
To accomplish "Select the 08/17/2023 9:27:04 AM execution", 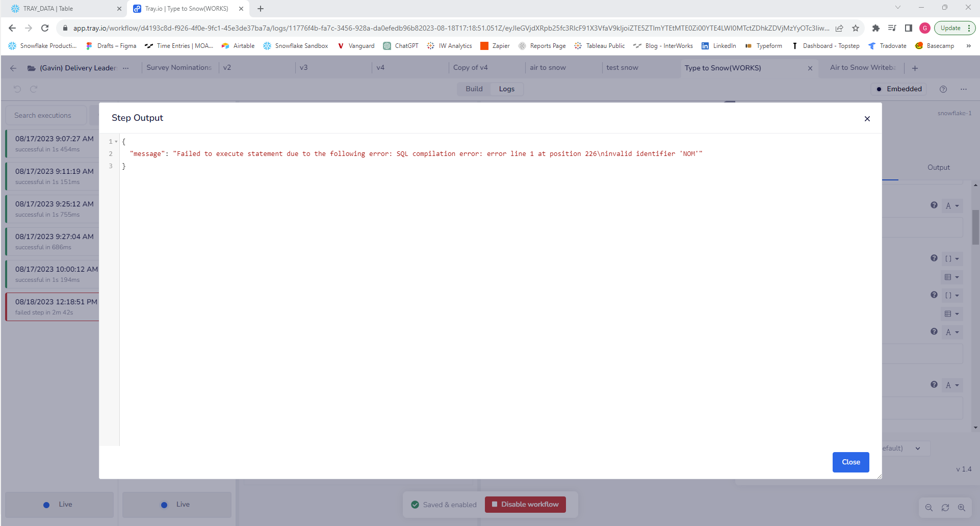I will point(52,242).
